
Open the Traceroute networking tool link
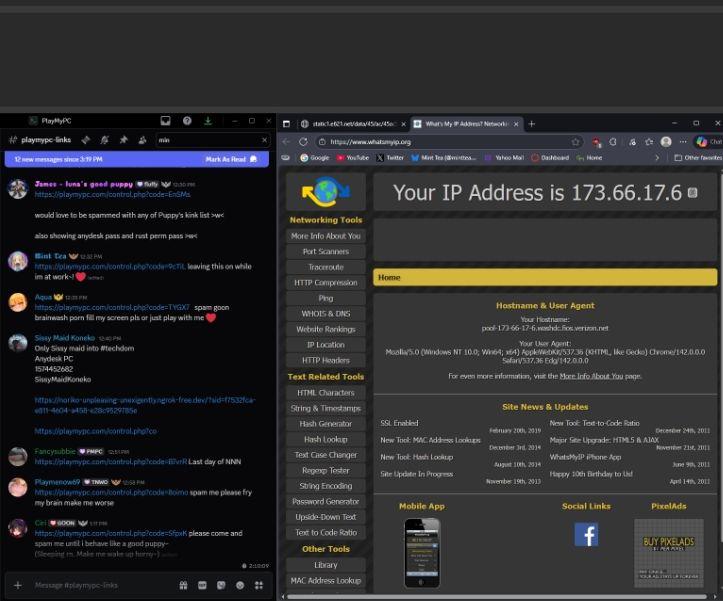click(x=325, y=267)
